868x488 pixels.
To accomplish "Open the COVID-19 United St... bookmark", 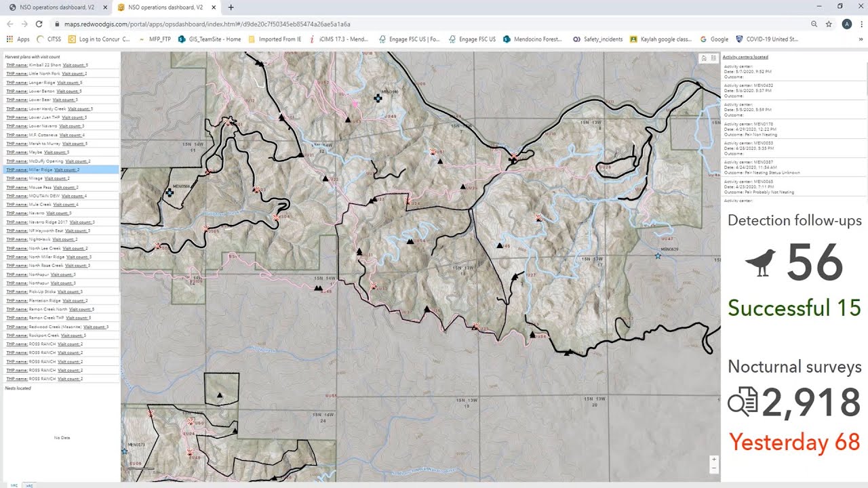I will [x=768, y=39].
